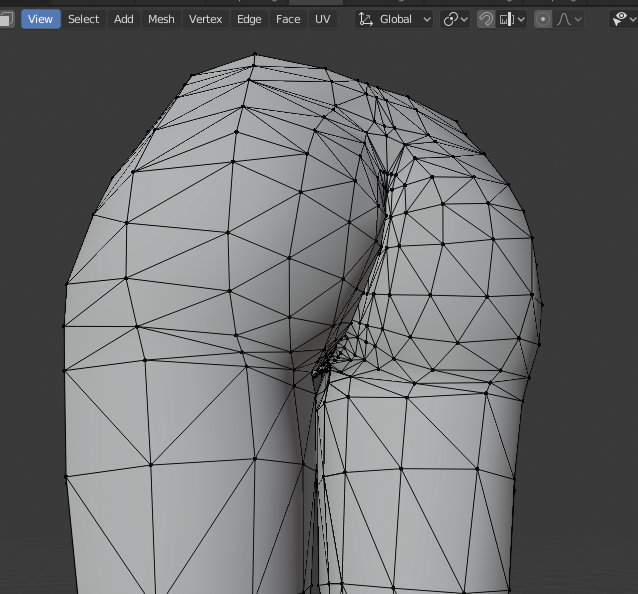Open the proportional editing falloff dropdown
This screenshot has height=594, width=638.
coord(568,19)
